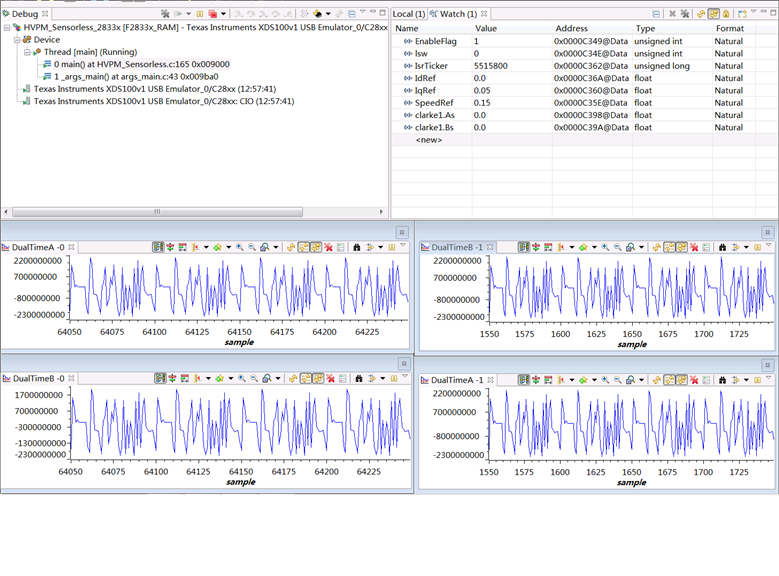Select main() stack frame at HVPM_Sensorless.c:165
The image size is (779, 576).
pos(142,64)
